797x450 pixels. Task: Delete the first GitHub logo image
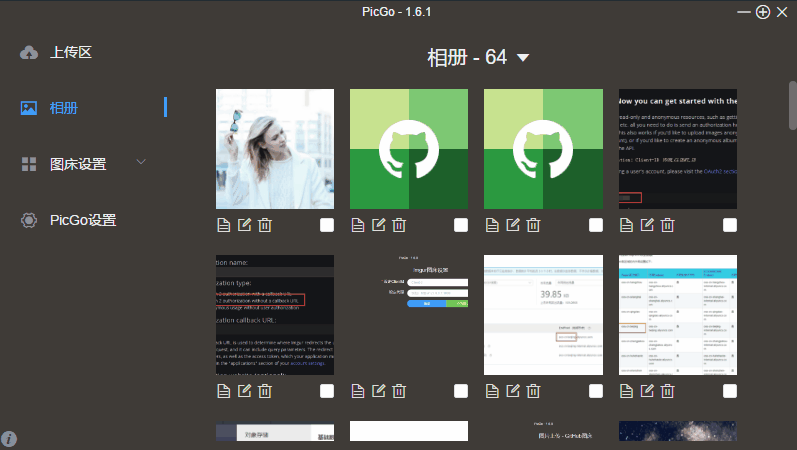[x=399, y=225]
